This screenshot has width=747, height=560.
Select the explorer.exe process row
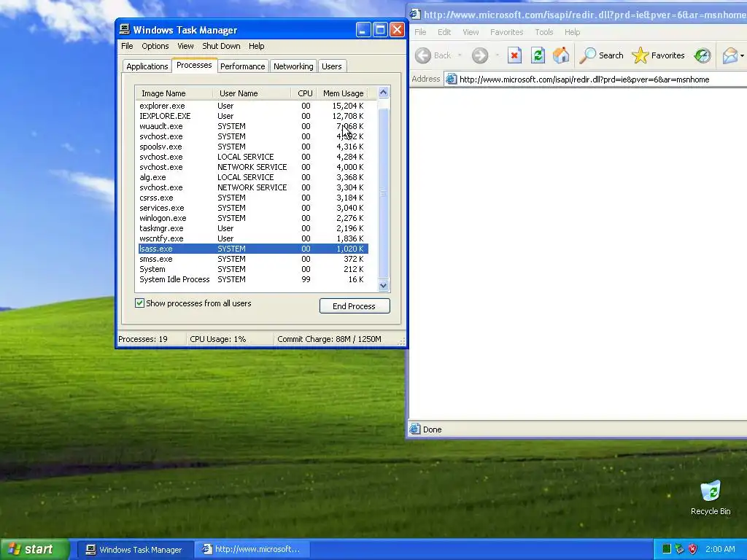[253, 106]
